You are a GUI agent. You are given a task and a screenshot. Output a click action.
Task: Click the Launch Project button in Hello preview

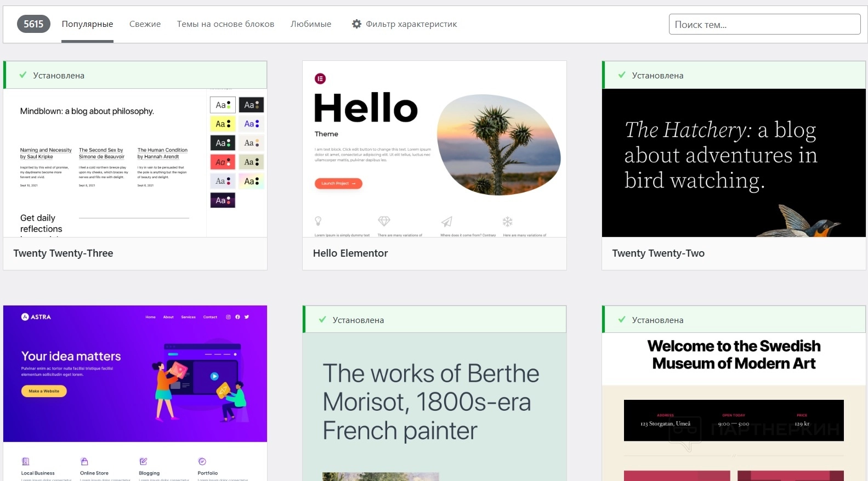point(338,183)
